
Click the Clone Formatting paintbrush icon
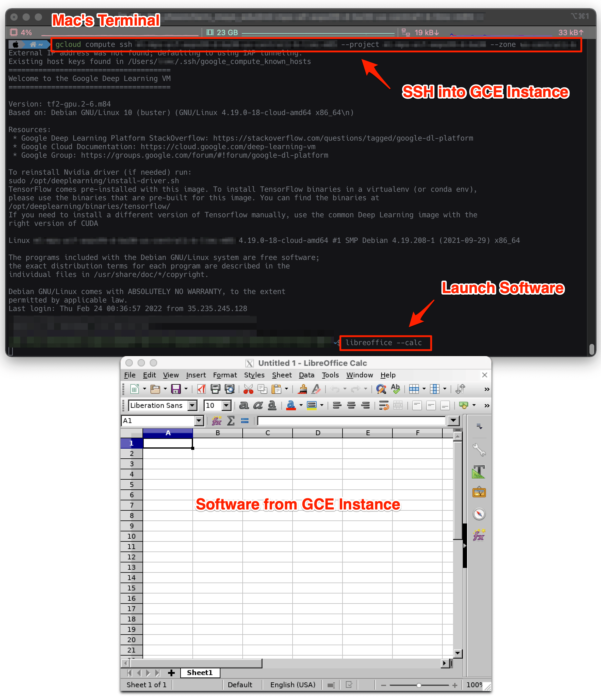coord(302,389)
